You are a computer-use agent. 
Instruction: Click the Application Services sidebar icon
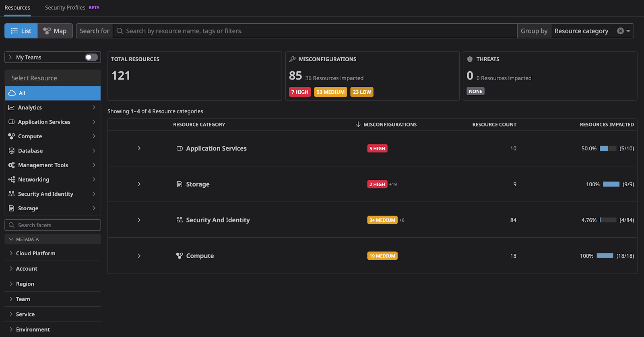coord(11,122)
